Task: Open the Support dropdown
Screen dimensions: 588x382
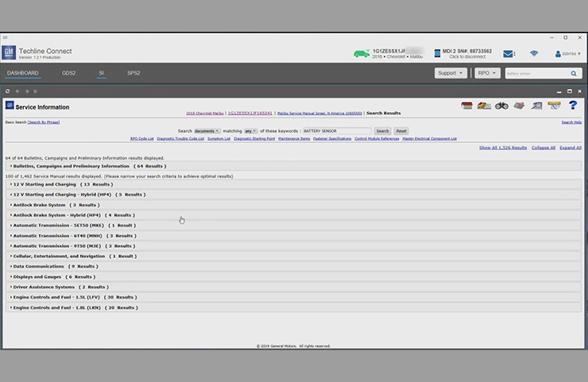Action: tap(451, 73)
